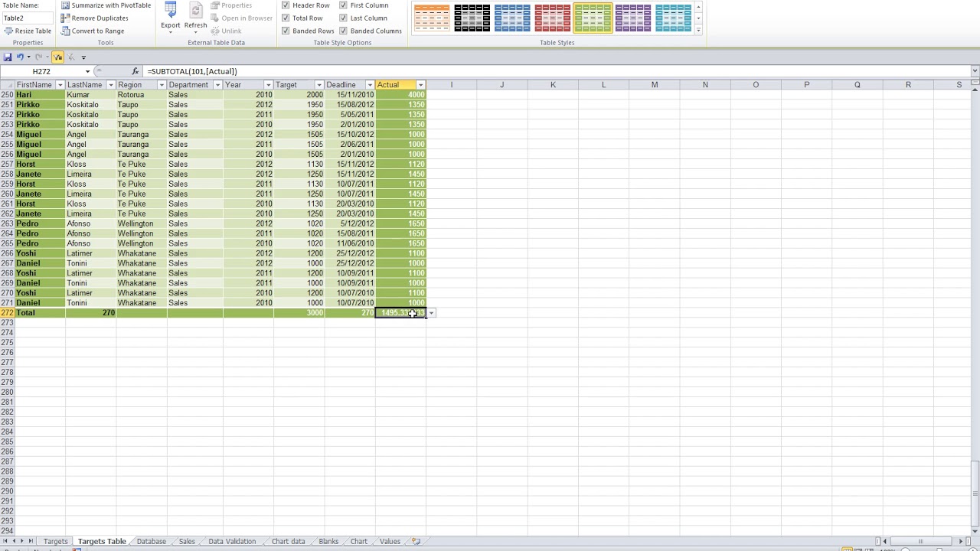Uncheck the Banded Rows checkbox

(286, 31)
